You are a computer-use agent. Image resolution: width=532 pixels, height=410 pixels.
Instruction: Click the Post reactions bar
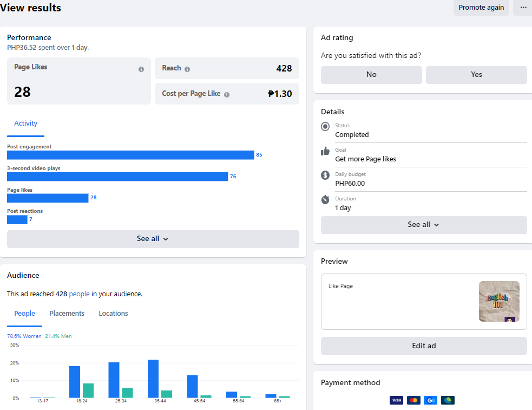click(x=17, y=219)
